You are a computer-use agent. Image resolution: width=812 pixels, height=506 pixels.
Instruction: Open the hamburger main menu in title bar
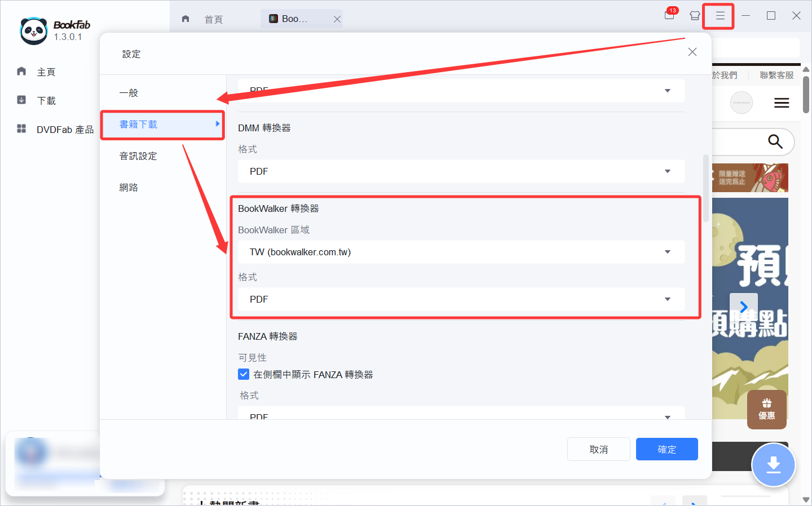[x=720, y=16]
